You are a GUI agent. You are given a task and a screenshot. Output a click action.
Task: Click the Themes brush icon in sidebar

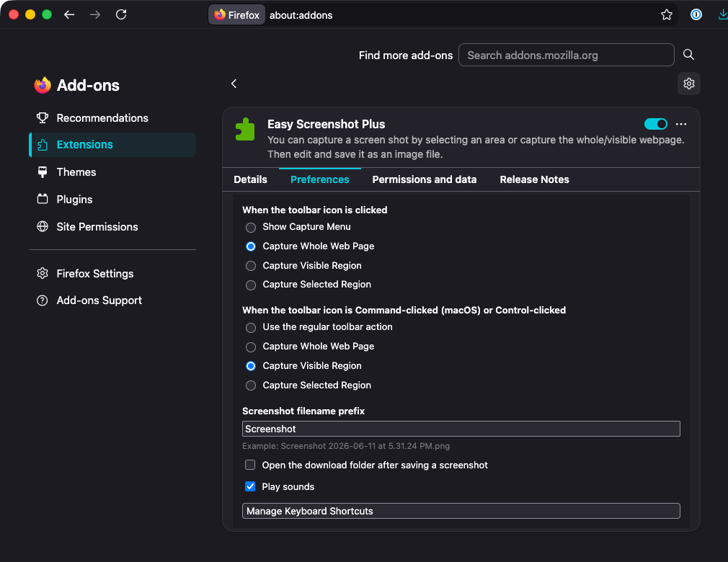[43, 172]
